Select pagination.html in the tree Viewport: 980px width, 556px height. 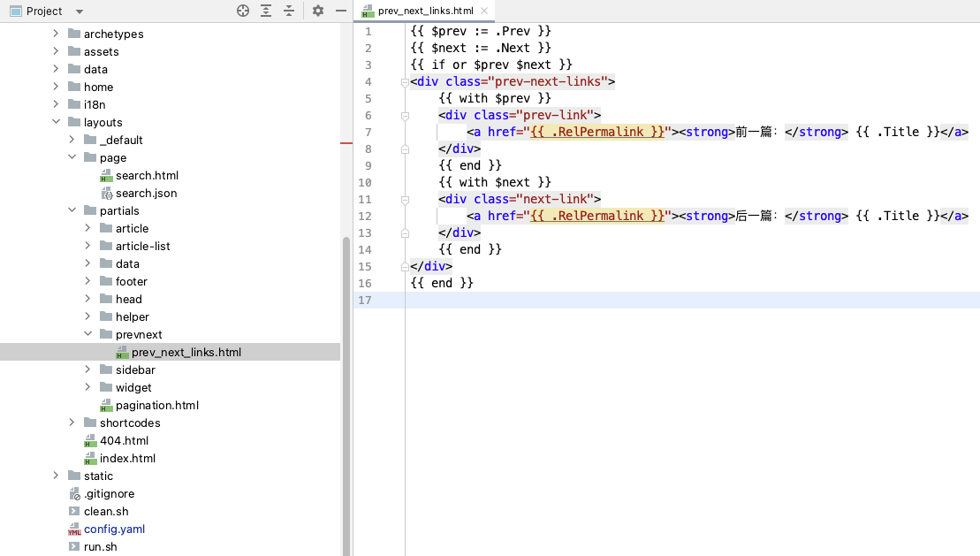(x=157, y=405)
